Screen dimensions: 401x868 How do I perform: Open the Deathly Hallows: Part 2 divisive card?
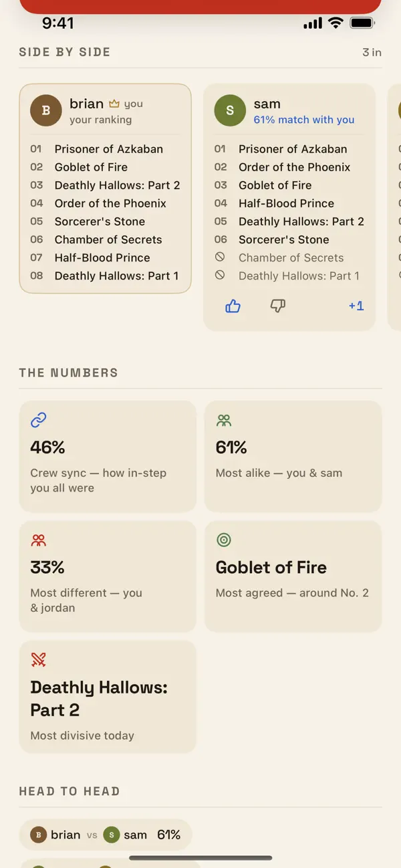point(108,697)
